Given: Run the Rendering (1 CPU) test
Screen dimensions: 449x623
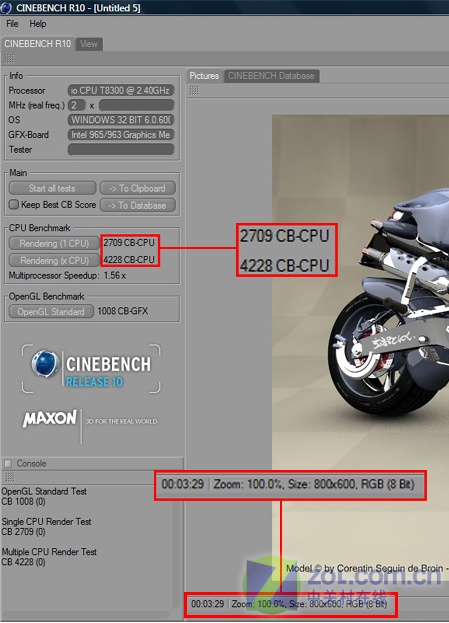Looking at the screenshot, I should coord(54,243).
